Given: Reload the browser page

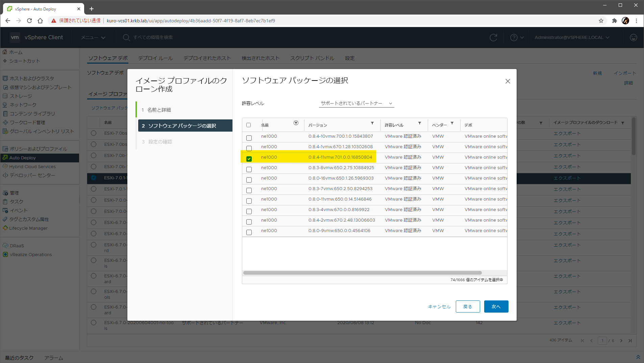Looking at the screenshot, I should tap(29, 21).
